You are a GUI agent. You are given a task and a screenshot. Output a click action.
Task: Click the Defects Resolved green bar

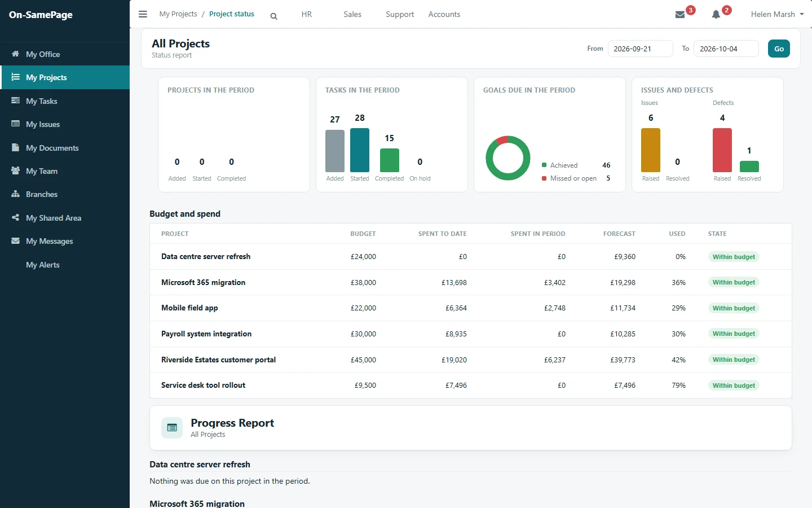pyautogui.click(x=749, y=167)
